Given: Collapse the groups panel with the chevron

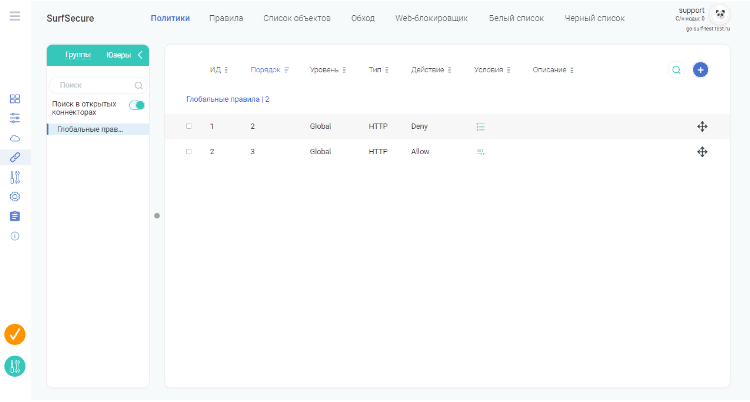Looking at the screenshot, I should [x=140, y=55].
